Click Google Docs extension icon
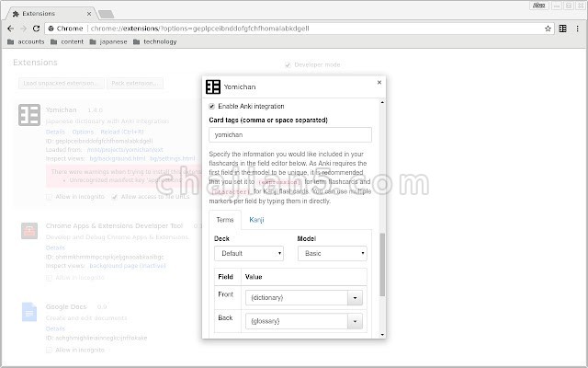Image resolution: width=588 pixels, height=368 pixels. (x=29, y=312)
